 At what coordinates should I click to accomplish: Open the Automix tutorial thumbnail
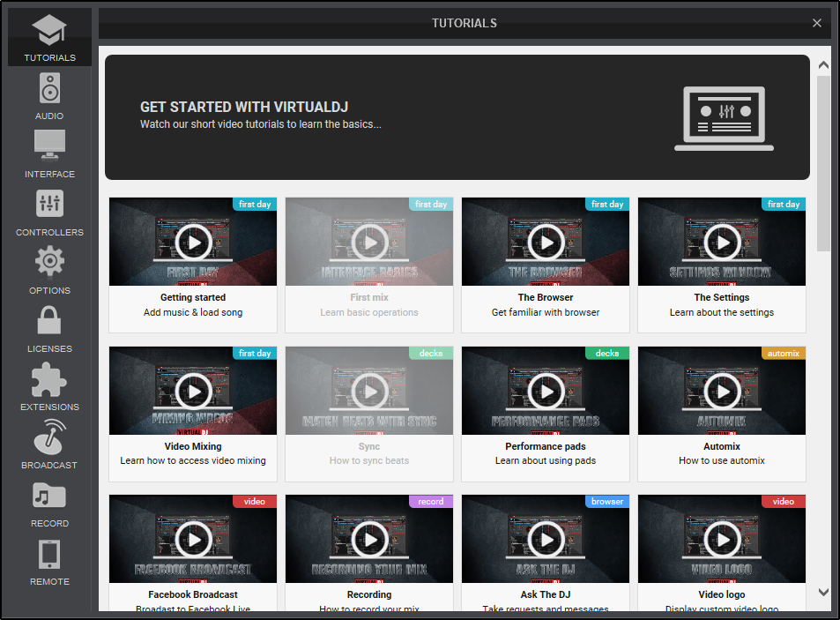coord(722,391)
